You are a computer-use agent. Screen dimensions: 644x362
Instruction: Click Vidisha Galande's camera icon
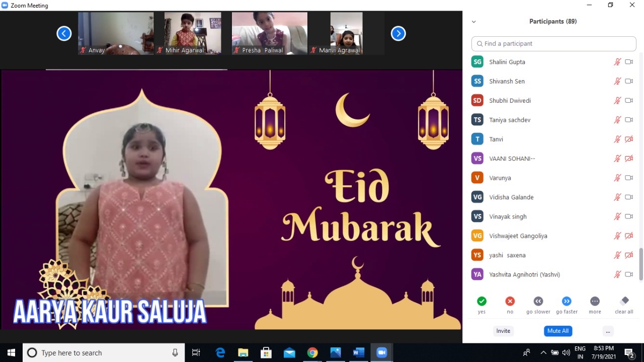629,197
